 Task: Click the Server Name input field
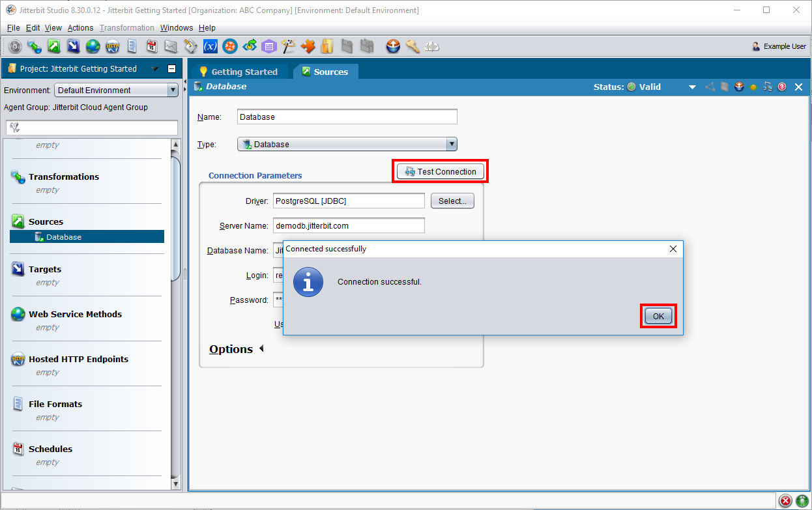(349, 226)
